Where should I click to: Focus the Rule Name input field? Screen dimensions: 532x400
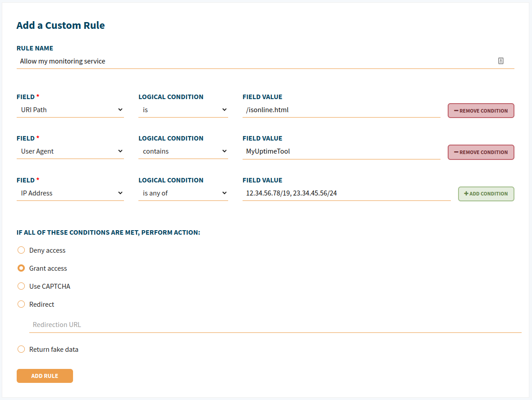click(265, 61)
